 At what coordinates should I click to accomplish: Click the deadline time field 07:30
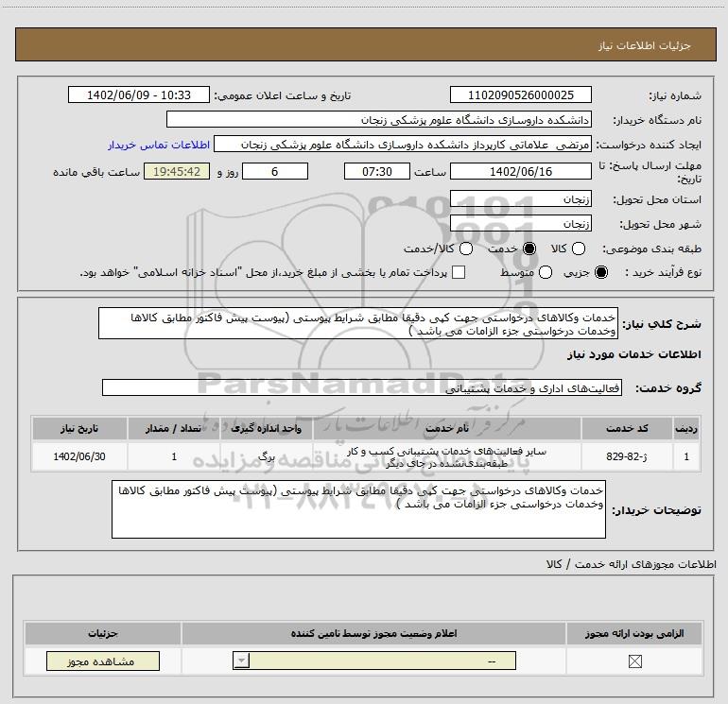(377, 171)
